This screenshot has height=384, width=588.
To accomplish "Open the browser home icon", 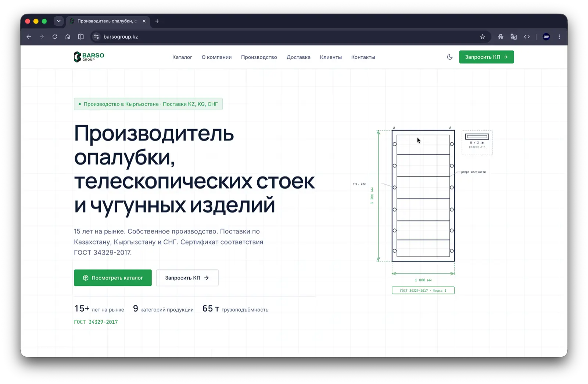I will [x=68, y=37].
